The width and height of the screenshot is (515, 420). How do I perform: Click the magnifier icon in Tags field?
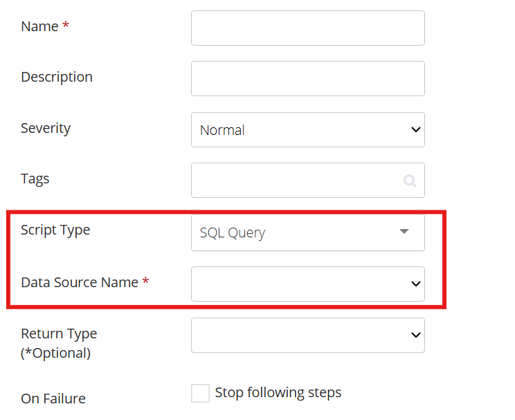[410, 181]
